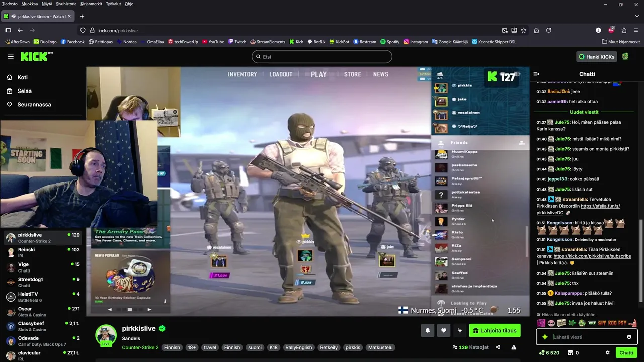Screen dimensions: 644x362
Task: Click the sparkle icon beside the heart
Action: click(x=460, y=331)
